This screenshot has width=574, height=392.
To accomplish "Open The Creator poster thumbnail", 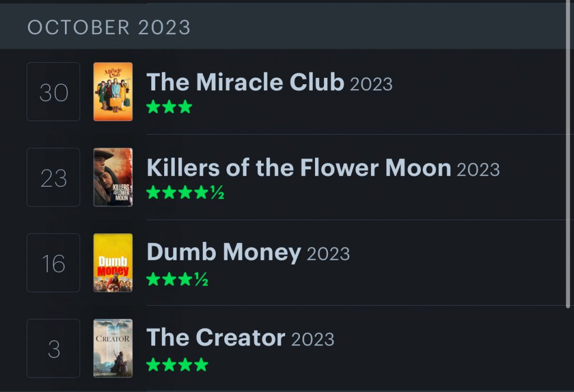I will [113, 348].
